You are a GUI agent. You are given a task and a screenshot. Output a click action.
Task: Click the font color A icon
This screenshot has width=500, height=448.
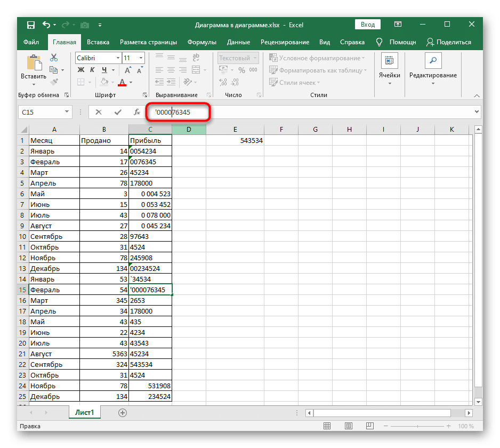(122, 83)
